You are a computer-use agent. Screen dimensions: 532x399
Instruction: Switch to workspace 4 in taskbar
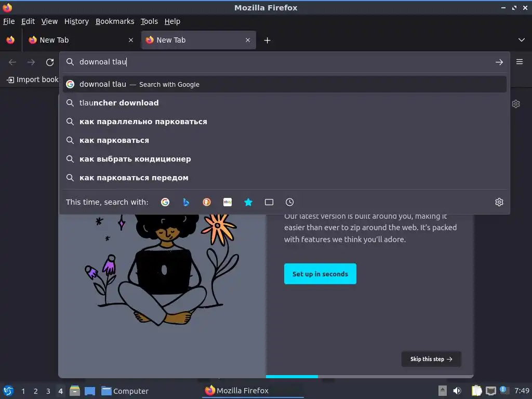click(60, 391)
